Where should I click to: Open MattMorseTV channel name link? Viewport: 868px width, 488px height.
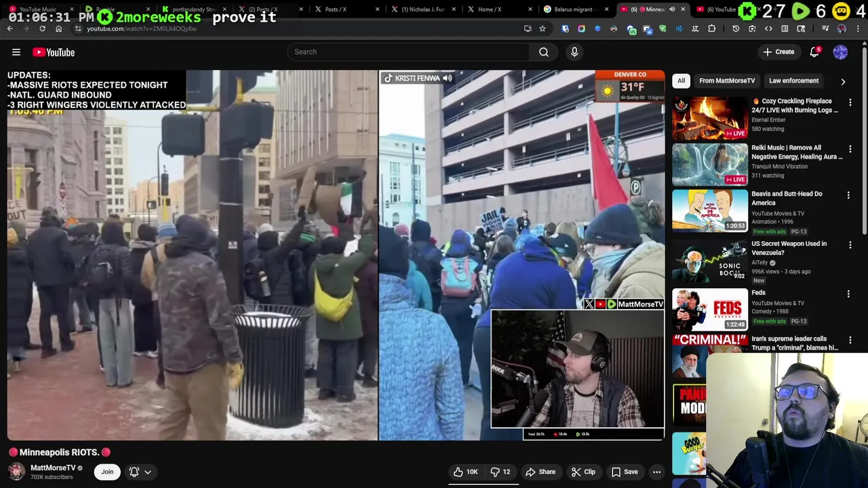click(53, 468)
